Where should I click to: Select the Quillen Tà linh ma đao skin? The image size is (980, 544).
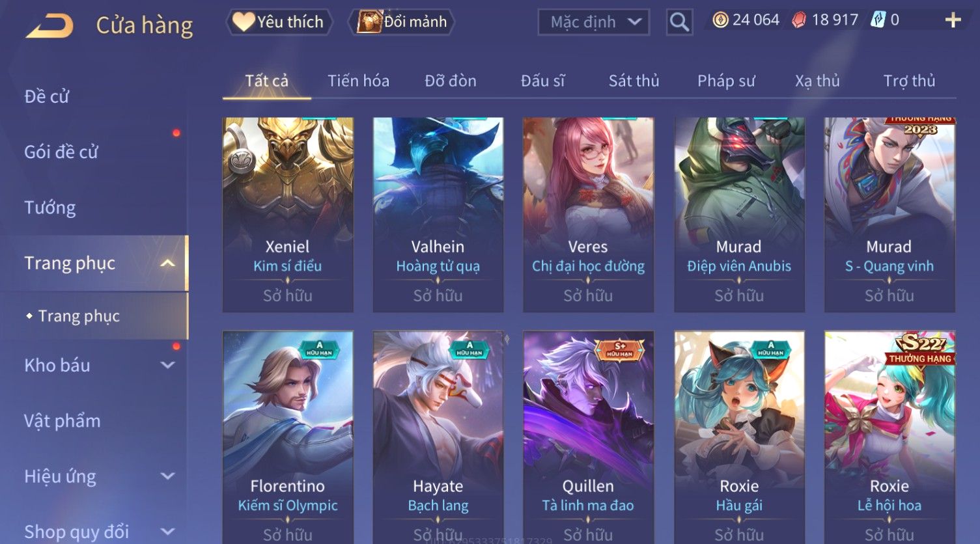[x=588, y=437]
